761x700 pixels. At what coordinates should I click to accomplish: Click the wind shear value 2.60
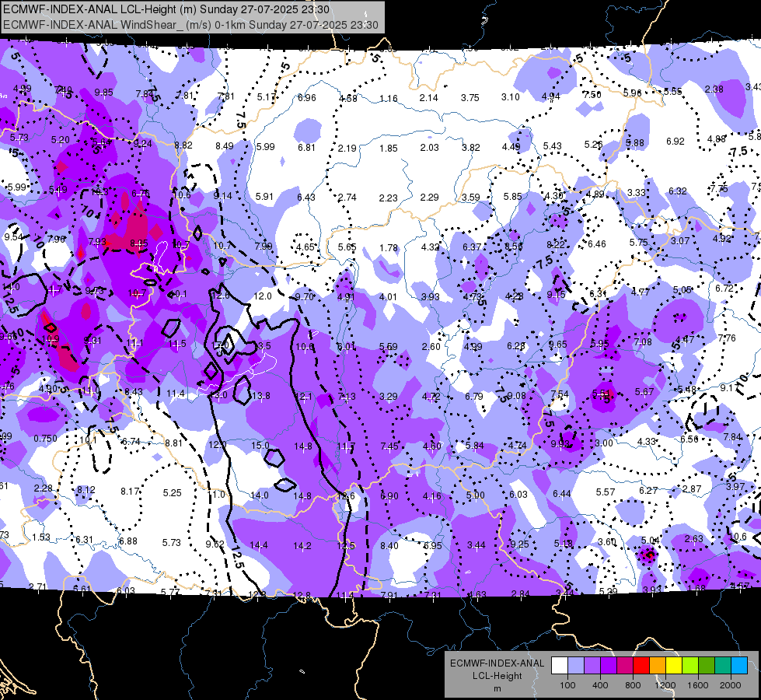431,346
